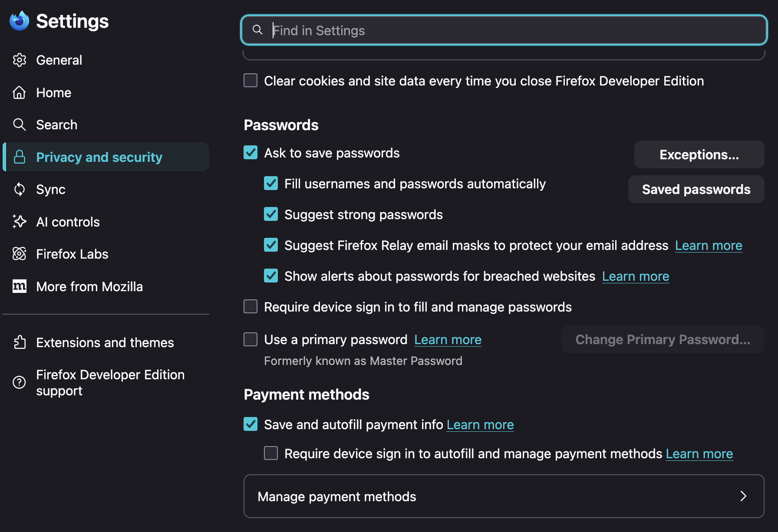Enable device sign in for passwords
This screenshot has width=778, height=532.
coord(251,306)
